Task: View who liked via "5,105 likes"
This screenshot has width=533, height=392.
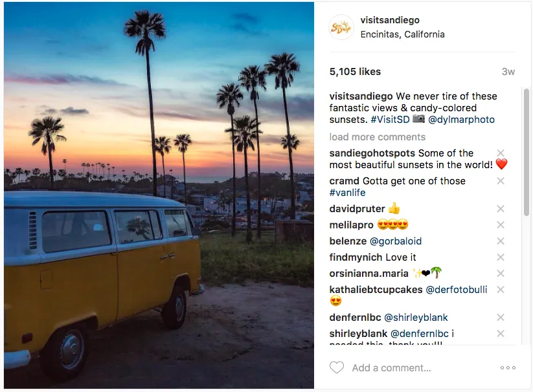Action: click(x=355, y=72)
